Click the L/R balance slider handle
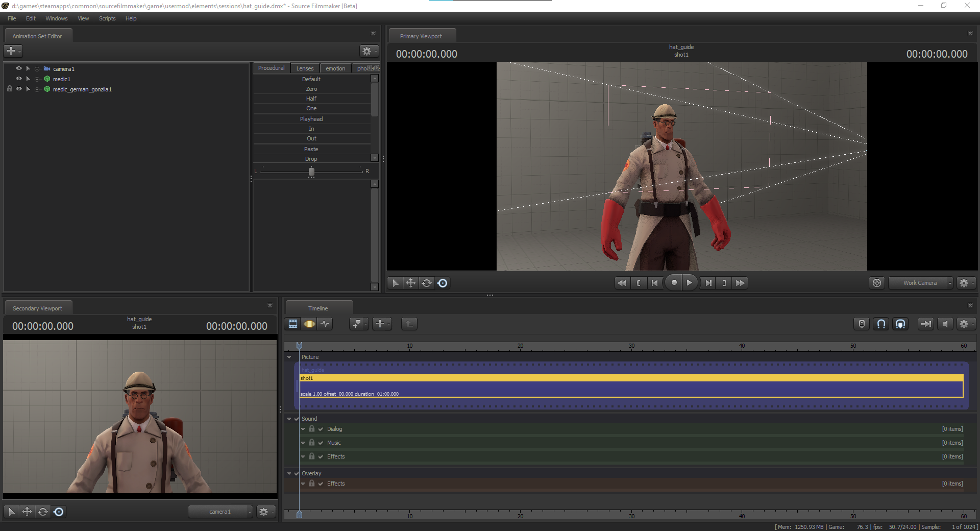Screen dimensions: 980x531 coord(311,172)
